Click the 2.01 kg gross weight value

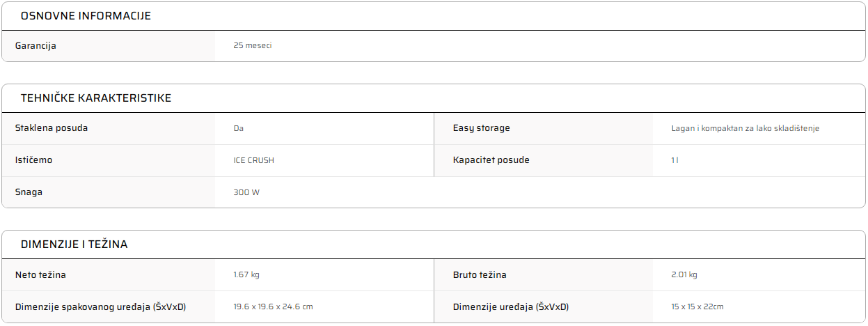(684, 275)
